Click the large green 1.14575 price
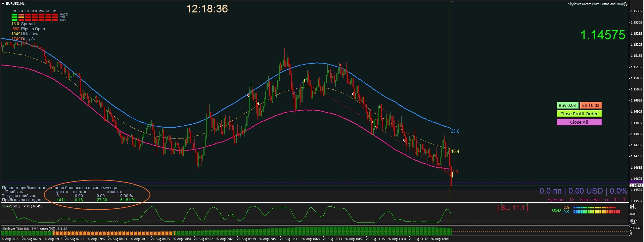 pos(603,35)
